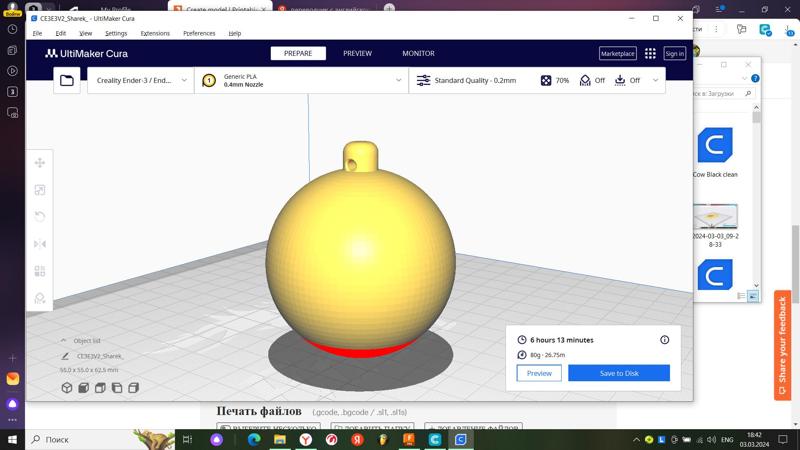Select the Move tool in Cura sidebar
The height and width of the screenshot is (450, 800).
click(x=40, y=163)
